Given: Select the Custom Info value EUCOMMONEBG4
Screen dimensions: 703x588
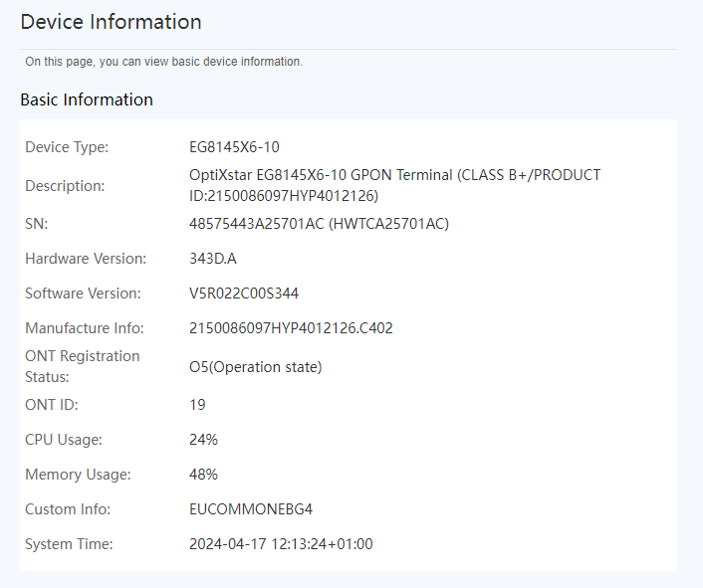Looking at the screenshot, I should coord(251,509).
